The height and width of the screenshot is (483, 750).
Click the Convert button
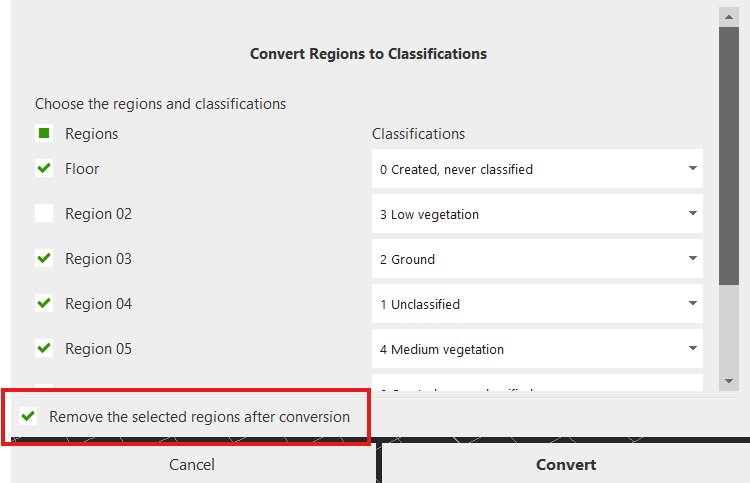566,464
